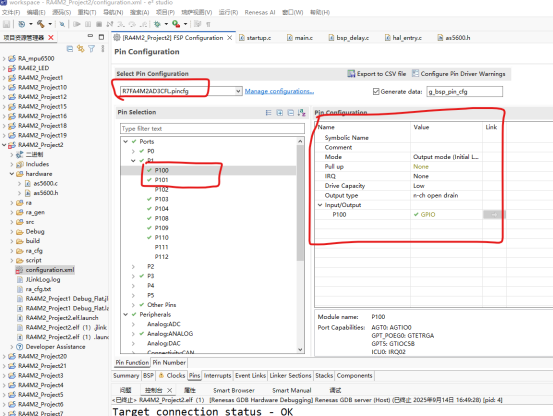Collapse the Input/Output row in the pin configuration table
The image size is (553, 416).
(x=320, y=205)
